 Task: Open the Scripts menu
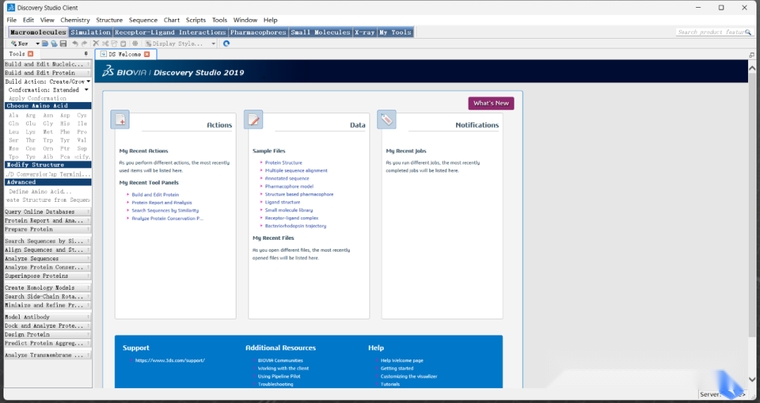(196, 20)
